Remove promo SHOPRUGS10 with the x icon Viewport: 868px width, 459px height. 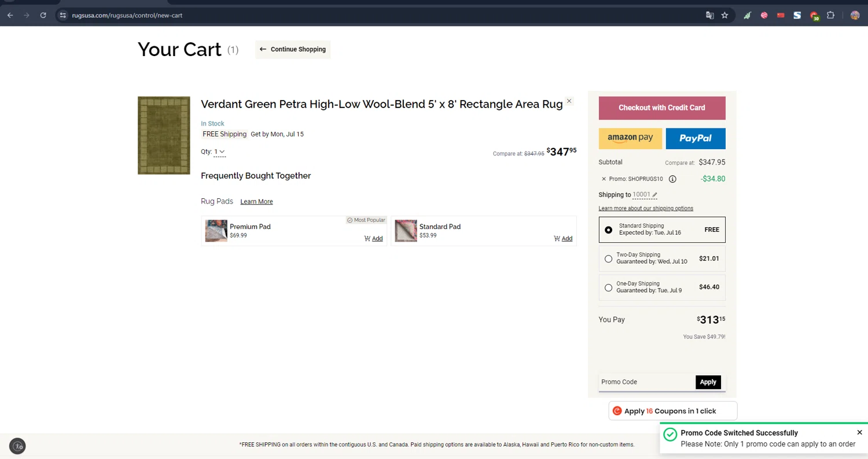pos(604,179)
